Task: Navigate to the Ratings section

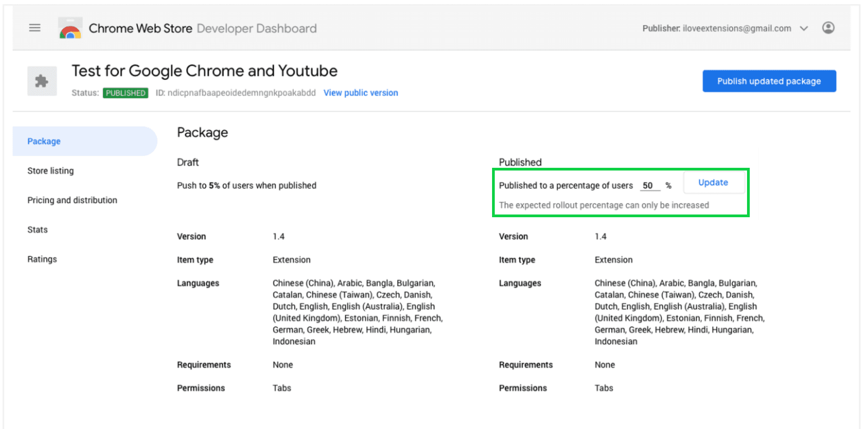Action: (42, 259)
